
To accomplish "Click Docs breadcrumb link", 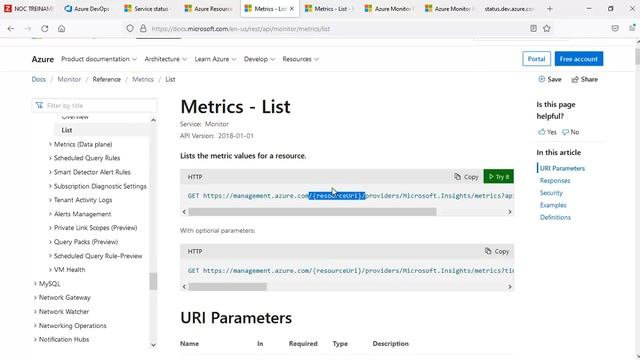I will tap(39, 79).
